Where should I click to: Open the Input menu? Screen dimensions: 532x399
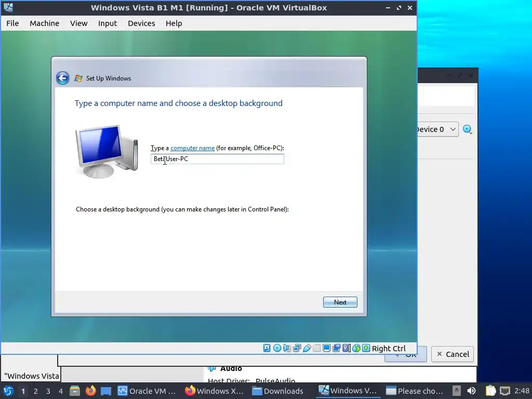click(x=108, y=23)
